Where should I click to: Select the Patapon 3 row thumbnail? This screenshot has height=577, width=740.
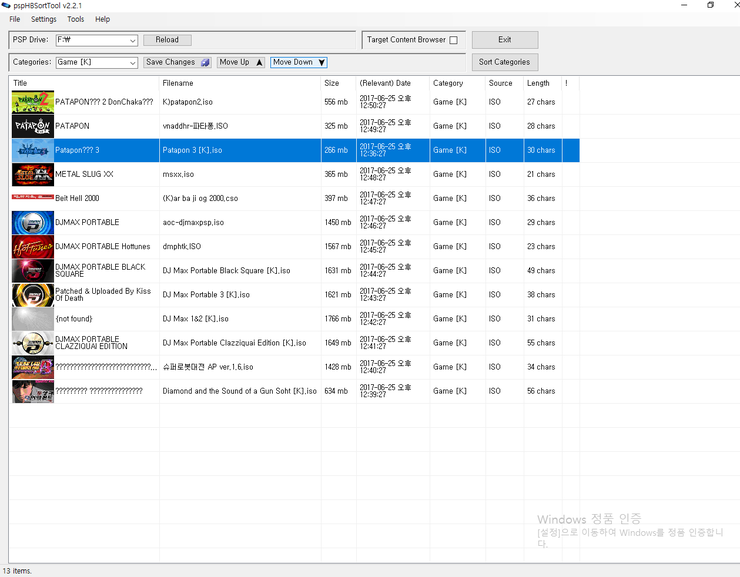(33, 150)
